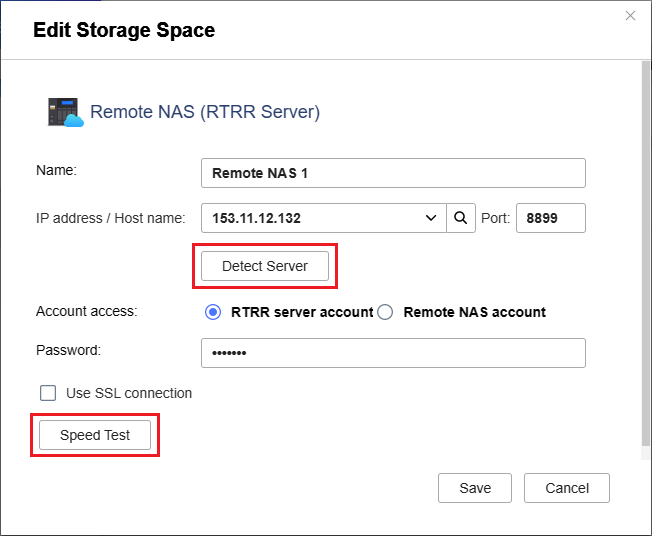The image size is (652, 536).
Task: Select the RTRR server account option
Action: 212,312
